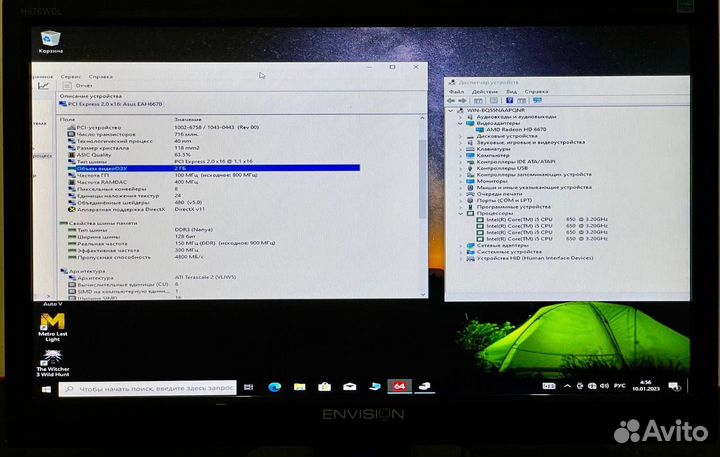The height and width of the screenshot is (457, 720).
Task: Select the Размер кристалла row
Action: (x=133, y=148)
